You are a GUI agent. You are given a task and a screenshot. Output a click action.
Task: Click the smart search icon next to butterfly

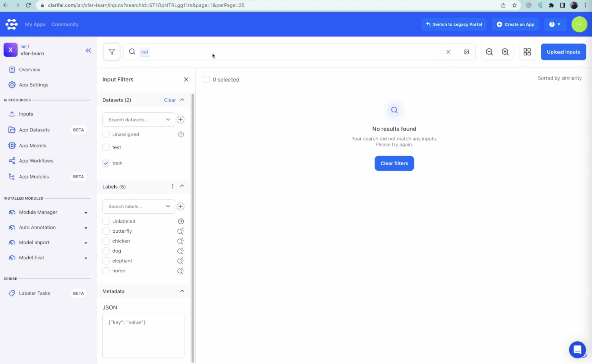[x=181, y=231]
